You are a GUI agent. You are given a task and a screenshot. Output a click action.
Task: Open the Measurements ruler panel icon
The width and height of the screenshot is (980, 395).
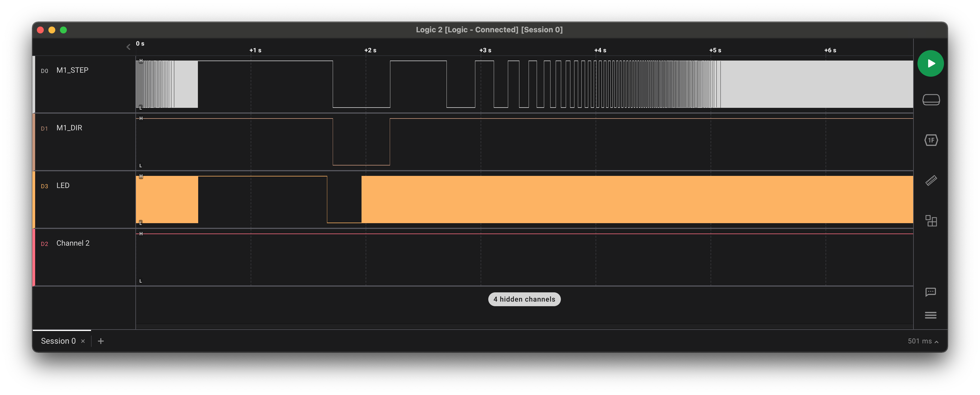click(930, 180)
